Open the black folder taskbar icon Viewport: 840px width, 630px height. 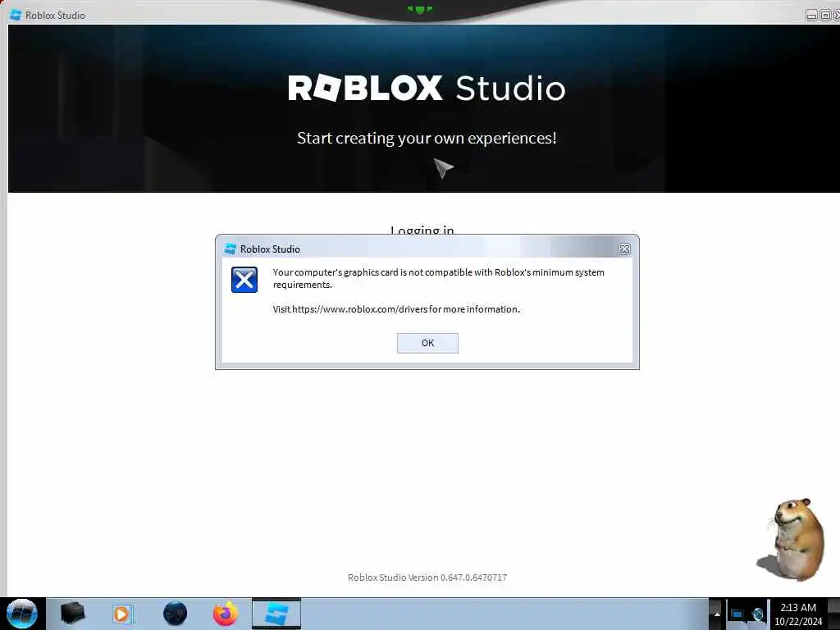pos(72,614)
